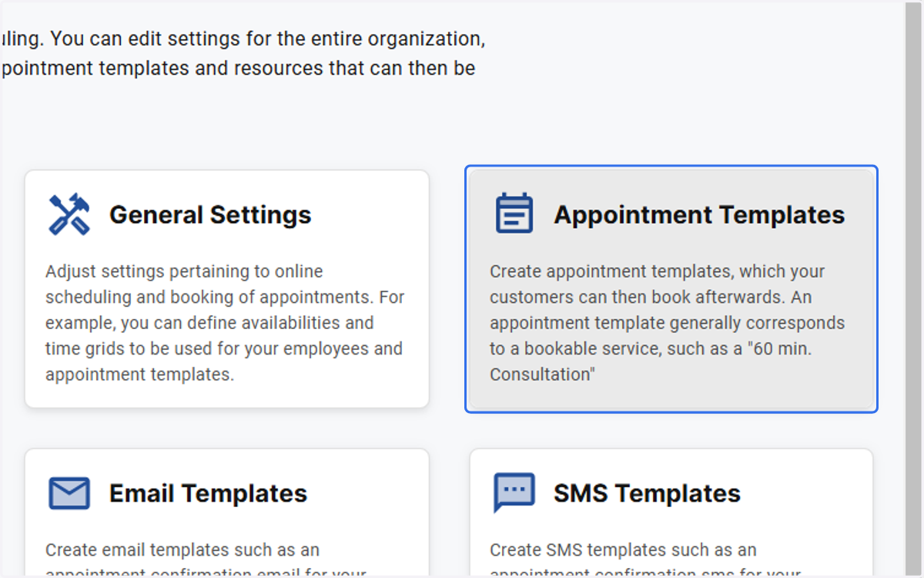Click the SMS Templates speech bubble icon
The width and height of the screenshot is (924, 578).
tap(514, 493)
